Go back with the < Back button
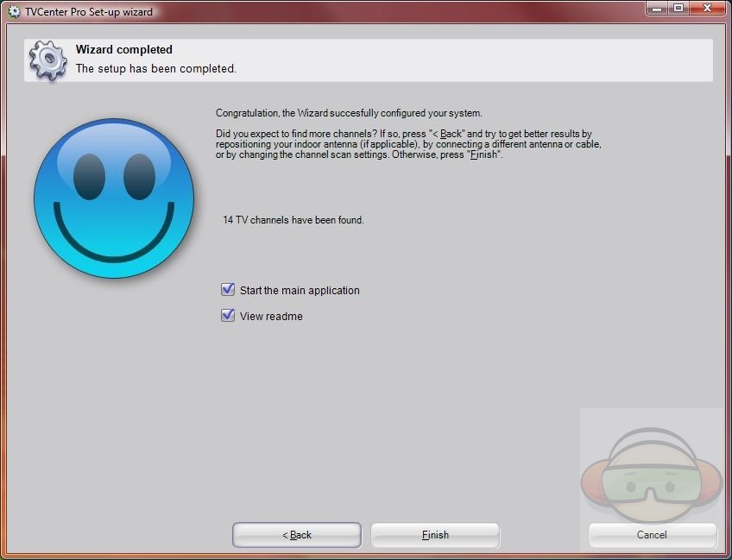732x560 pixels. coord(297,535)
